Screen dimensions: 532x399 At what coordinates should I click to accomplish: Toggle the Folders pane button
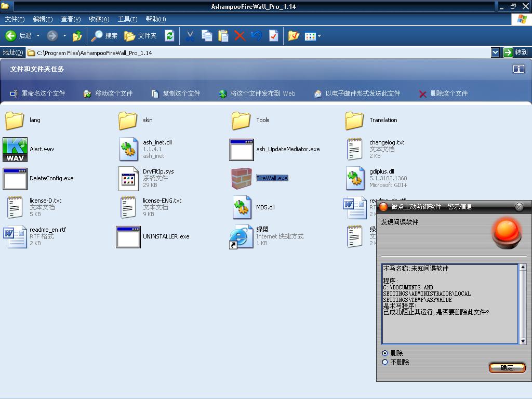pos(140,36)
